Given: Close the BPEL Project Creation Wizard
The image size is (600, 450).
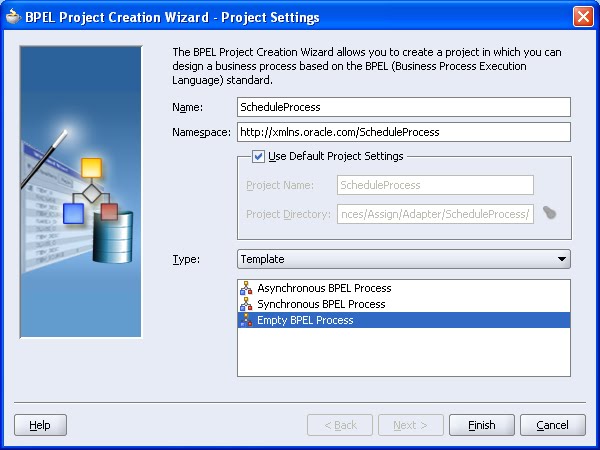Looking at the screenshot, I should click(583, 17).
